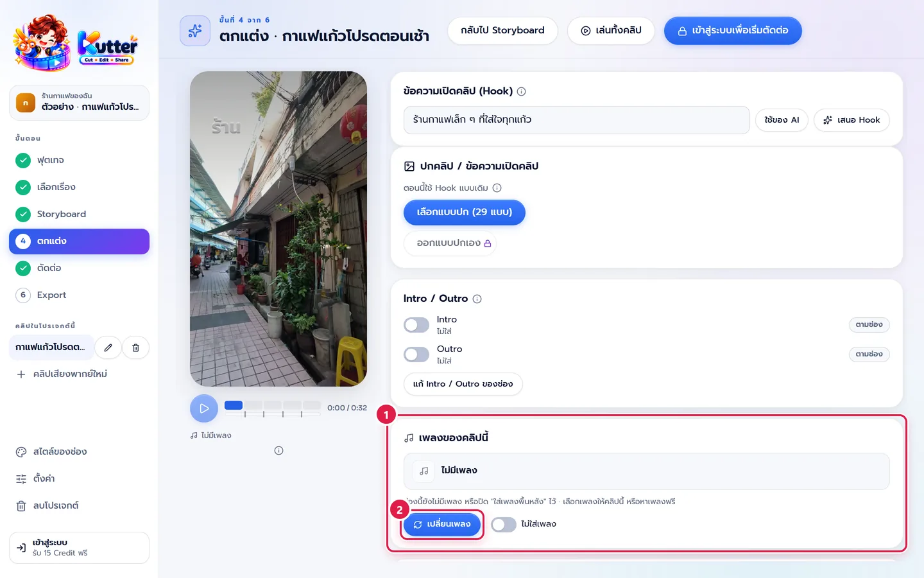Delete the clip with the trash icon
Viewport: 924px width, 578px height.
[135, 347]
